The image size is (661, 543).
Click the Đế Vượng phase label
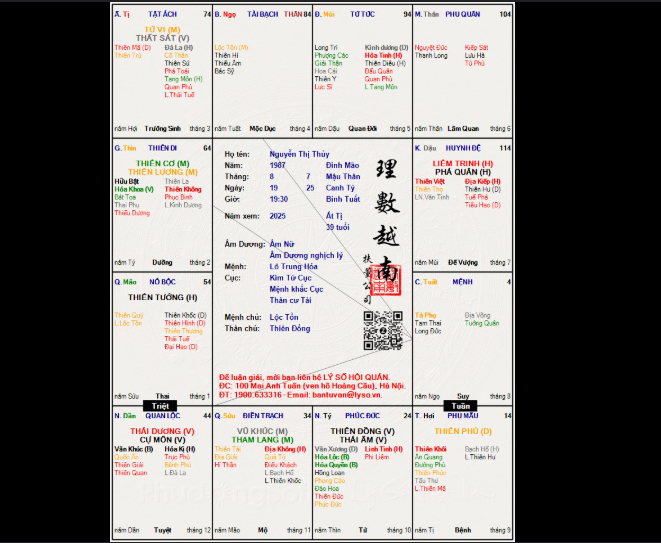point(462,262)
